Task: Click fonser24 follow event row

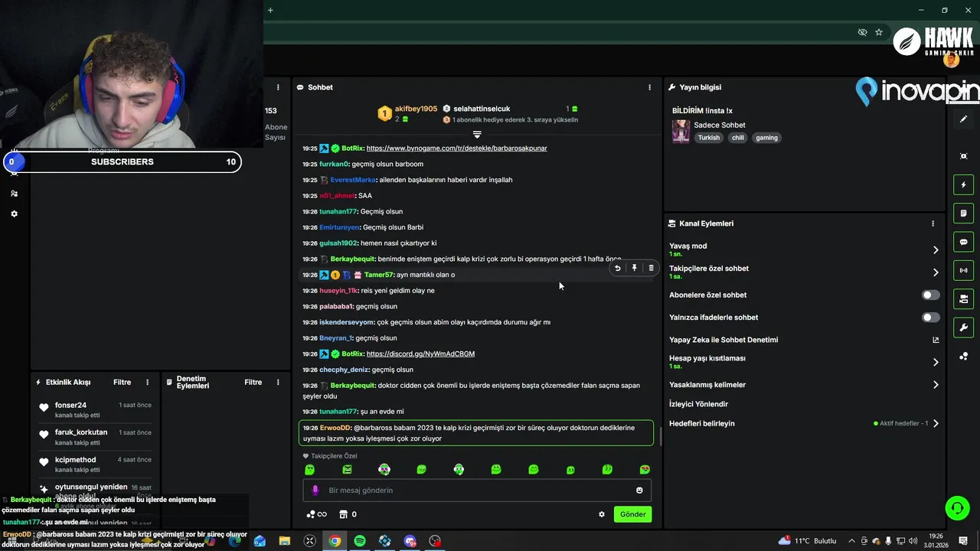Action: [x=94, y=409]
